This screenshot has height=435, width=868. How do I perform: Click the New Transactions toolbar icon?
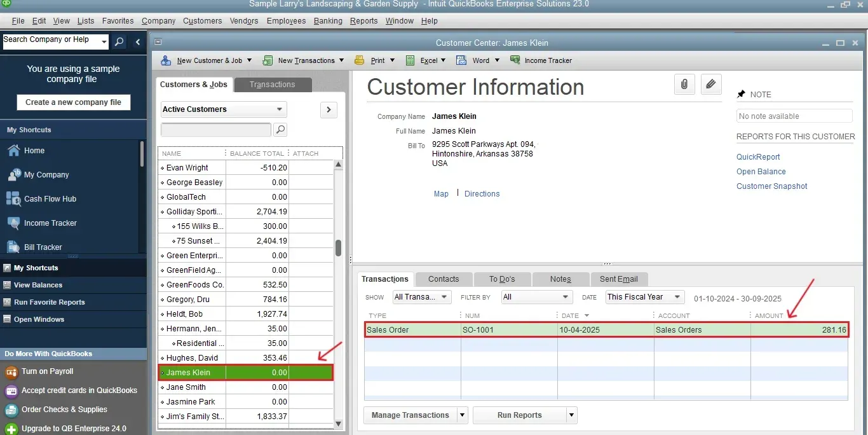coord(268,60)
